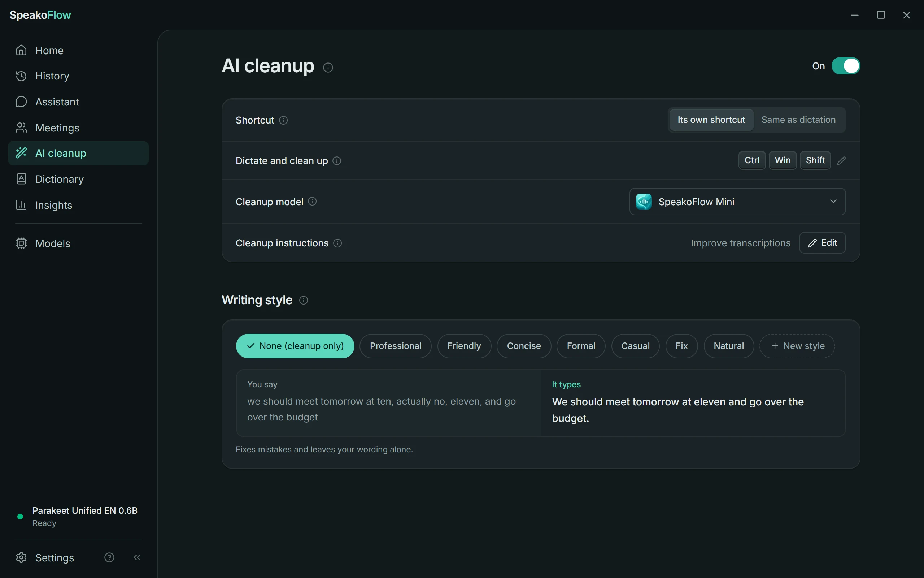The image size is (924, 578).
Task: Click the Shift key badge
Action: [815, 160]
